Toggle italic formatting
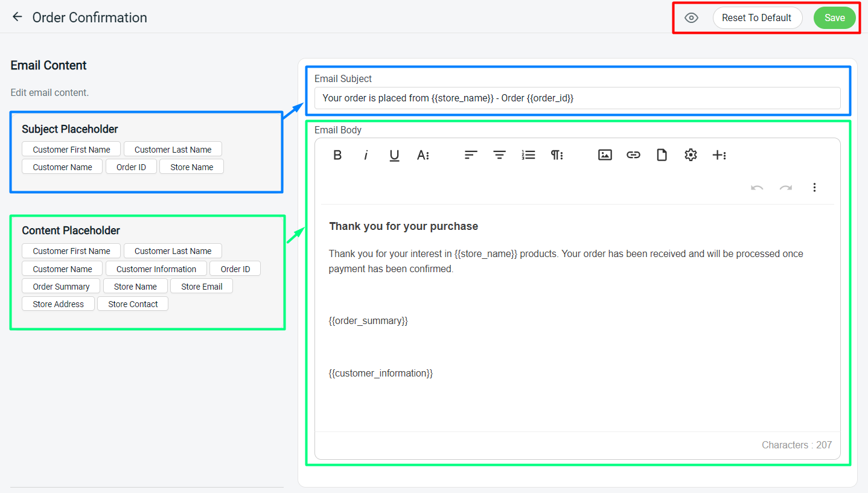This screenshot has width=868, height=493. click(x=366, y=155)
